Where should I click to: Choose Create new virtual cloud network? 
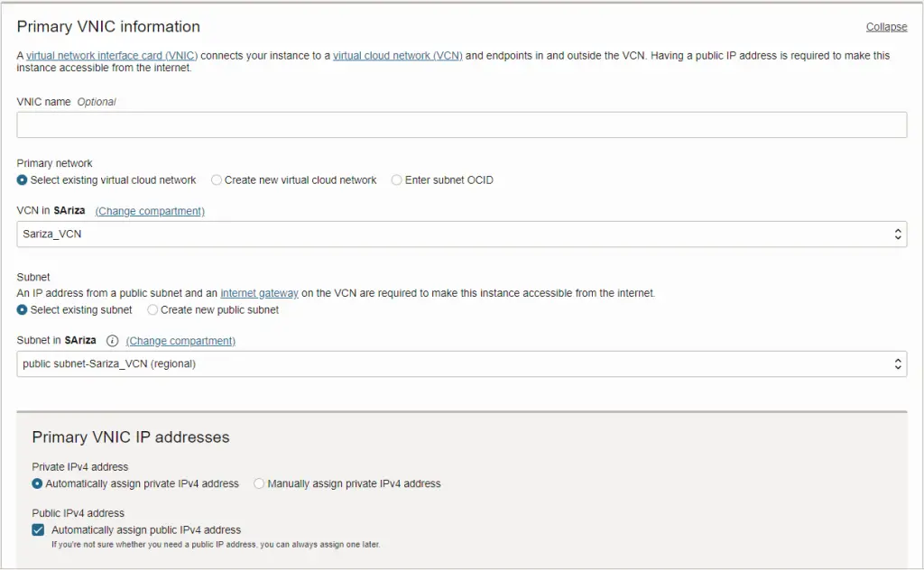coord(217,179)
